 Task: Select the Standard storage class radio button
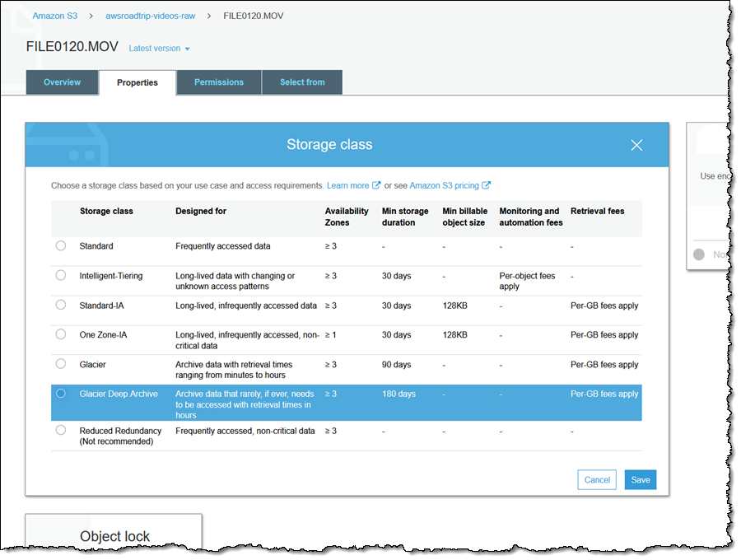pyautogui.click(x=60, y=245)
